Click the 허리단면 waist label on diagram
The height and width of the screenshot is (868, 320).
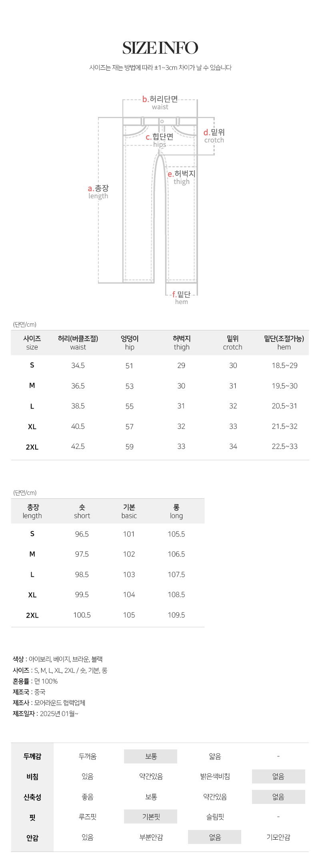[x=160, y=102]
